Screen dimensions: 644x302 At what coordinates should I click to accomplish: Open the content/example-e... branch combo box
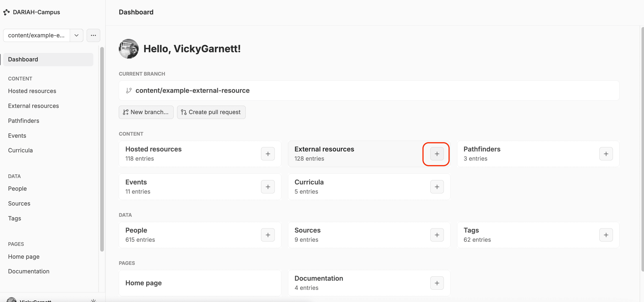(x=37, y=35)
